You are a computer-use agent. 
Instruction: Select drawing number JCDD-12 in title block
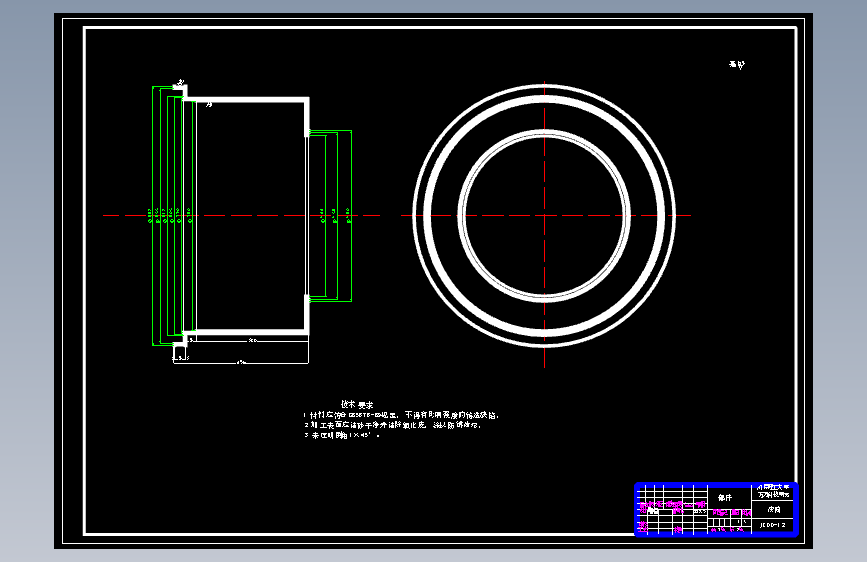tap(772, 525)
